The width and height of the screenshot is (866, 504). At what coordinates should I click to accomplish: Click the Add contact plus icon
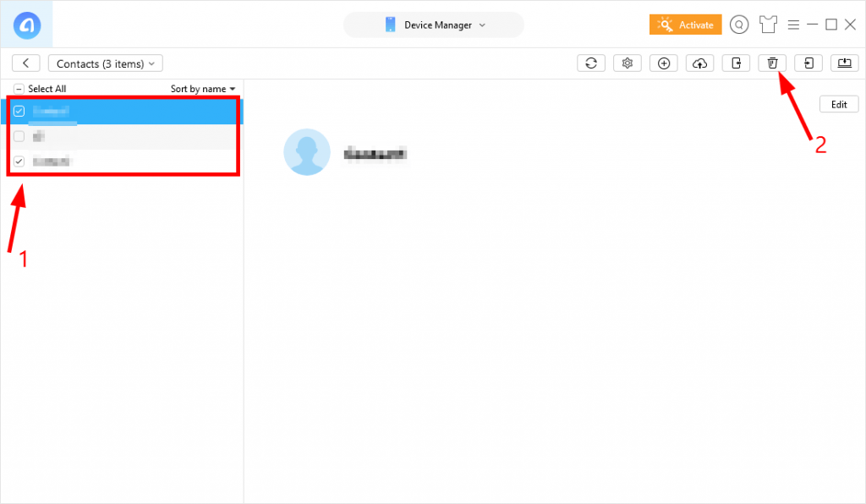click(x=664, y=63)
